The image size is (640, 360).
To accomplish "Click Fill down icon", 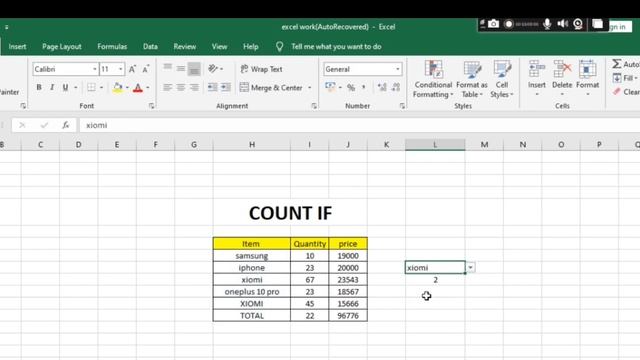I will click(x=617, y=78).
